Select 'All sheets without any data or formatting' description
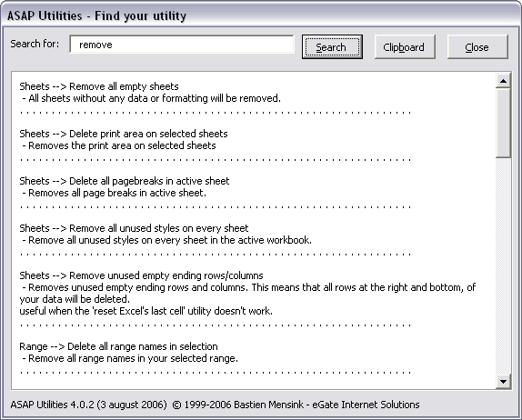The image size is (522, 420). point(152,98)
